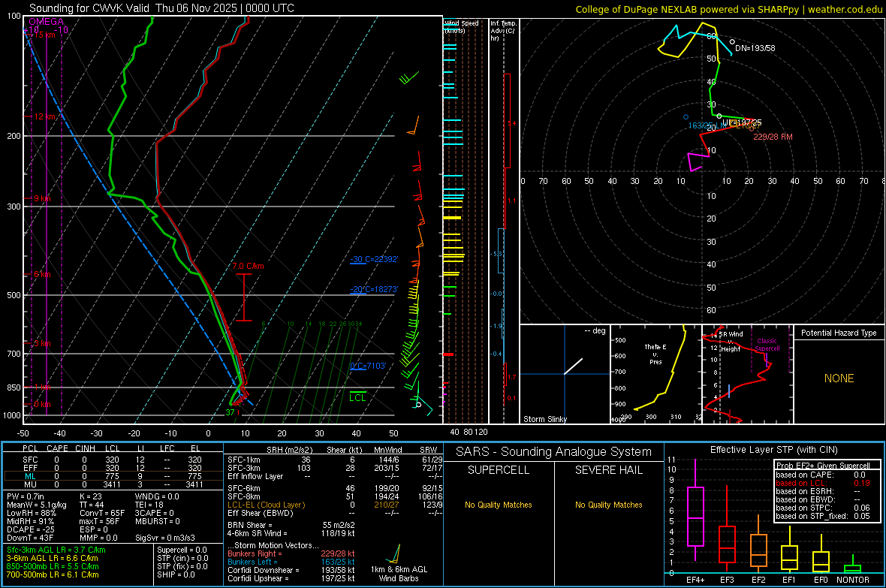886x588 pixels.
Task: Click 'No Quality Matches' under SUPERCELL
Action: (x=499, y=505)
